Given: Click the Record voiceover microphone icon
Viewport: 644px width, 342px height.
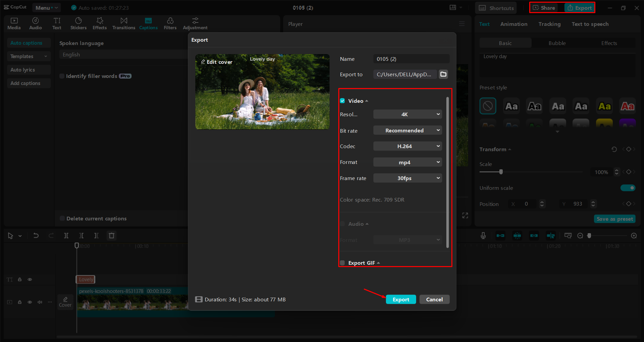Looking at the screenshot, I should [483, 236].
